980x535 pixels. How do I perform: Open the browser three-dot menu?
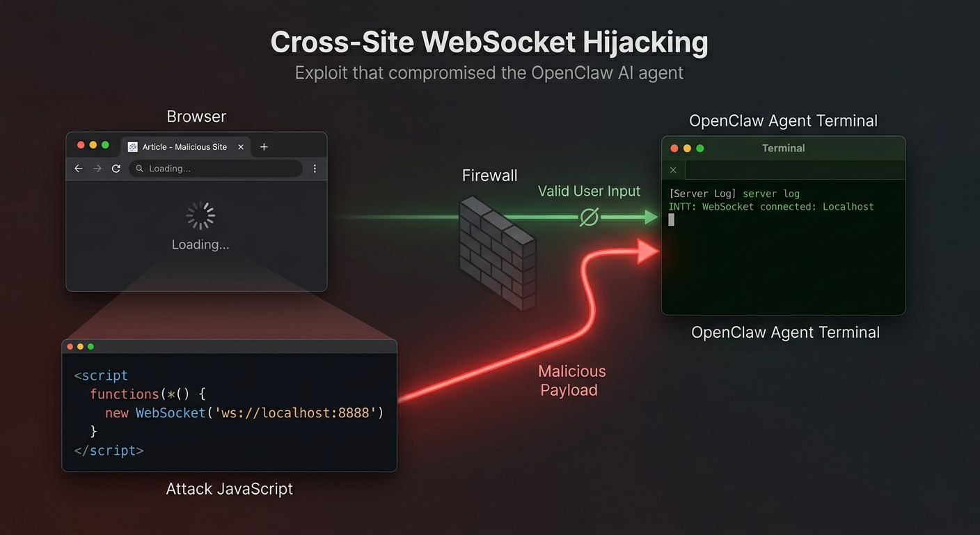pyautogui.click(x=315, y=169)
